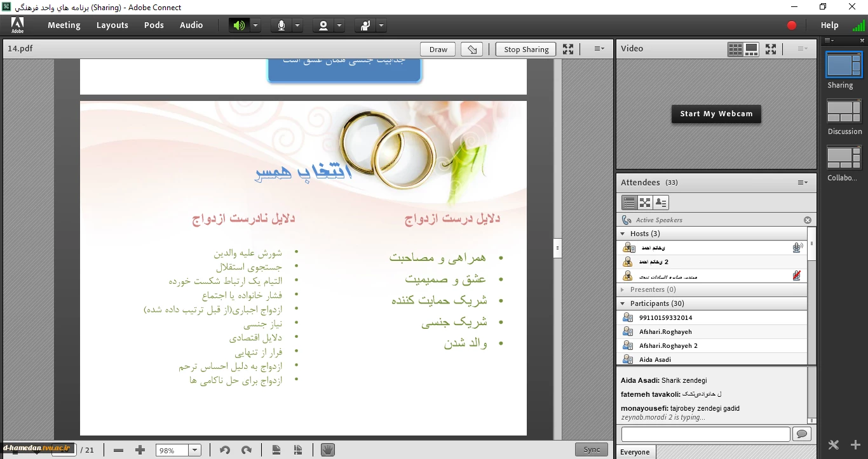The height and width of the screenshot is (459, 868).
Task: Click fit page icon in toolbar
Action: tap(276, 450)
